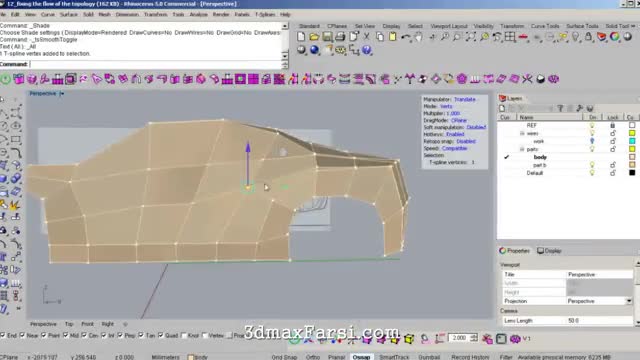Toggle the Gumball status bar button

point(429,357)
